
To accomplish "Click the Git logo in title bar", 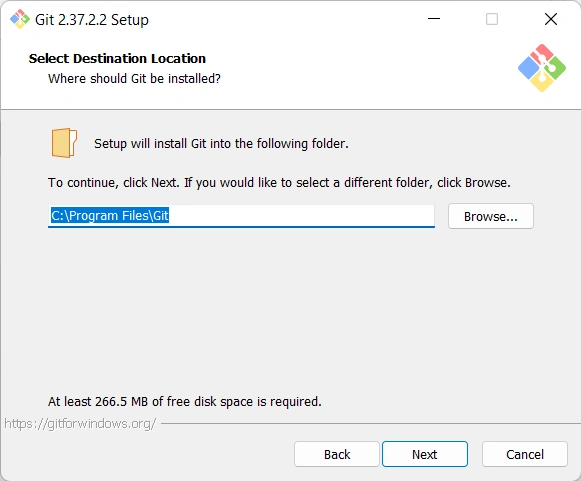I will [20, 19].
